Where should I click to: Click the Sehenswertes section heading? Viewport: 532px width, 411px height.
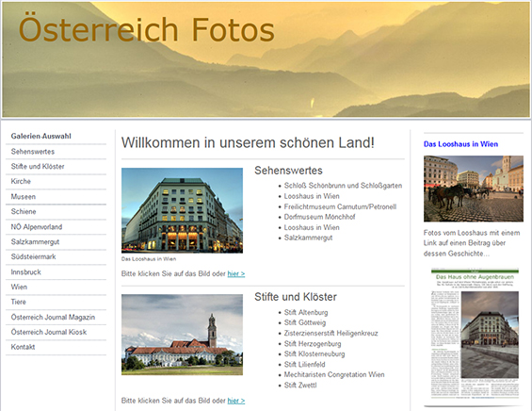tap(288, 171)
